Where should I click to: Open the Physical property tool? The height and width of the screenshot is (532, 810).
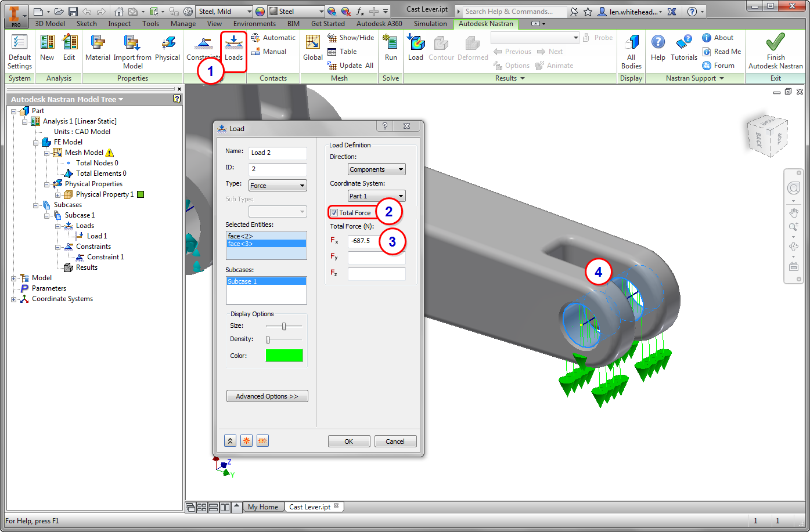(167, 48)
